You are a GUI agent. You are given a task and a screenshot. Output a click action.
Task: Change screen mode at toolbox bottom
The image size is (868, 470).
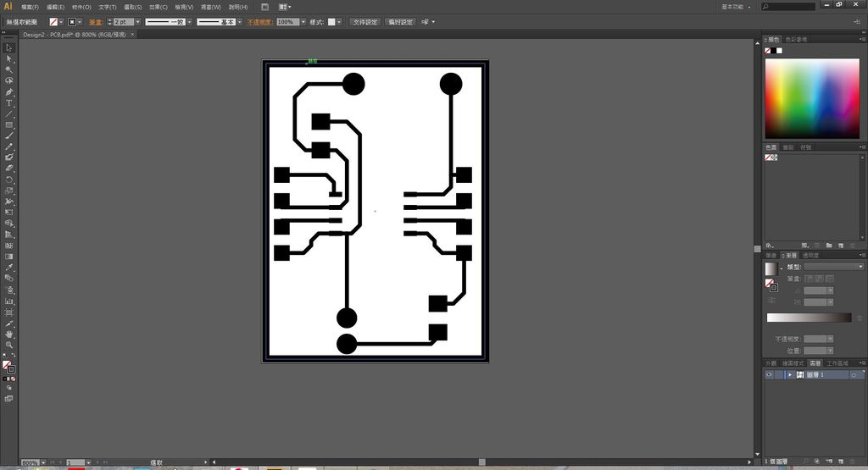pyautogui.click(x=8, y=398)
